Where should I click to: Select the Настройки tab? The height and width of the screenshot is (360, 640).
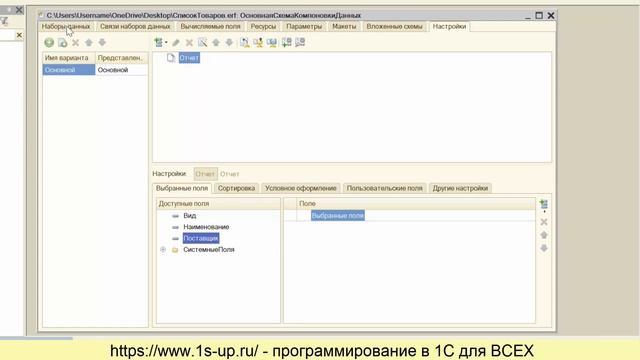(449, 27)
